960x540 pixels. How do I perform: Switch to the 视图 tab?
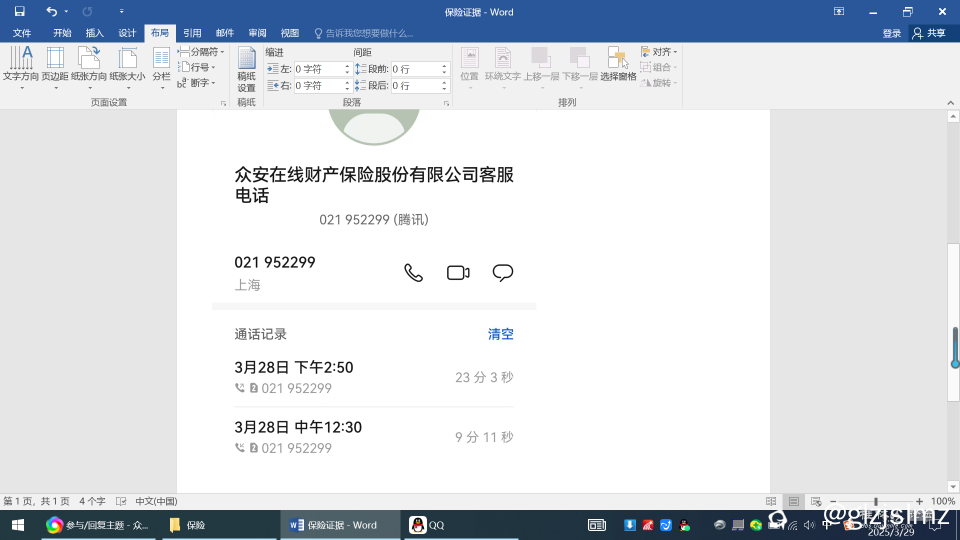290,33
